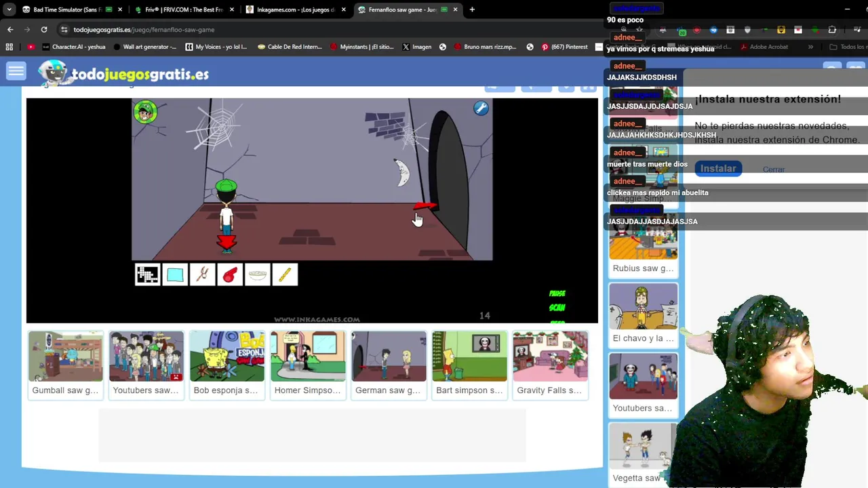Go forward in browser history
The height and width of the screenshot is (488, 868).
27,30
